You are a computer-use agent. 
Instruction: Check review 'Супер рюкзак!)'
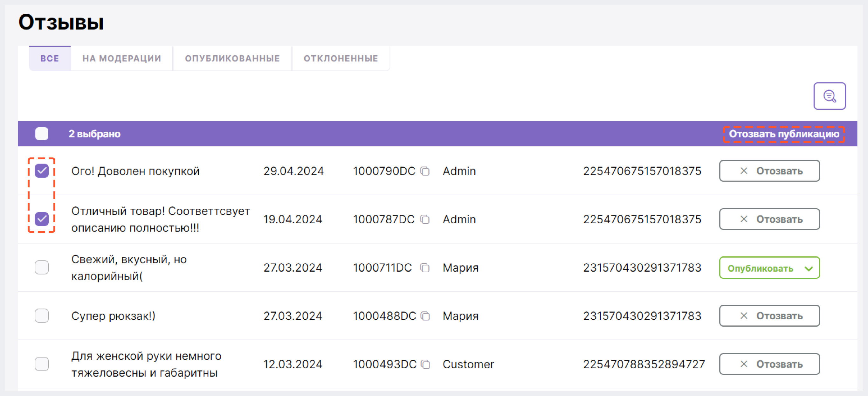[42, 316]
